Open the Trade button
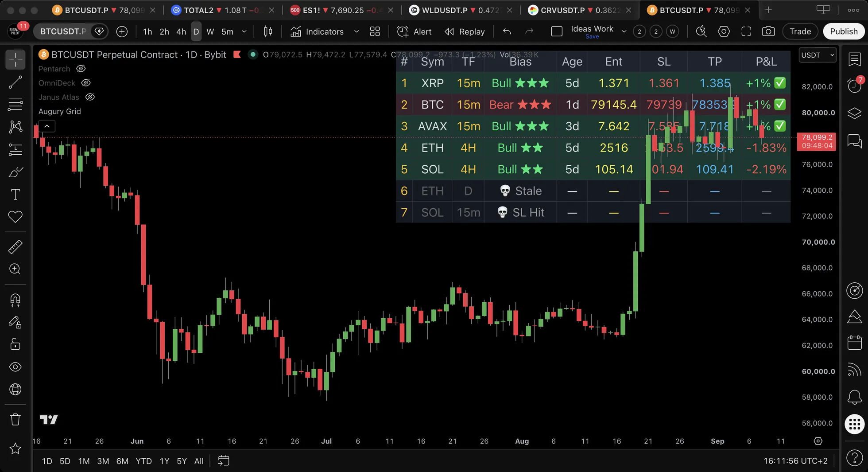 (800, 31)
